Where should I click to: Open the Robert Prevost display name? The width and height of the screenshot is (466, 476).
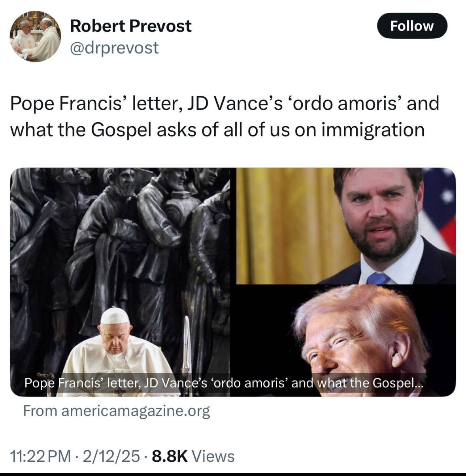pos(131,26)
